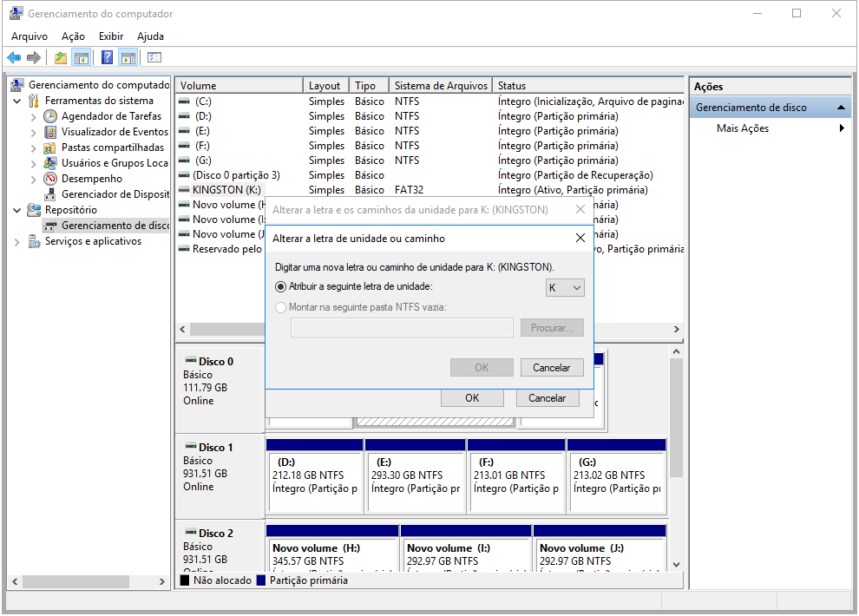Expand Mais Ações in the actions pane
This screenshot has height=616, width=859.
pyautogui.click(x=842, y=128)
